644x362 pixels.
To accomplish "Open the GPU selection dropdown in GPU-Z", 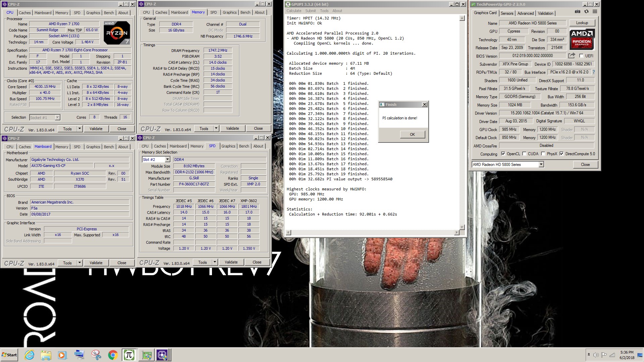I will pos(541,164).
